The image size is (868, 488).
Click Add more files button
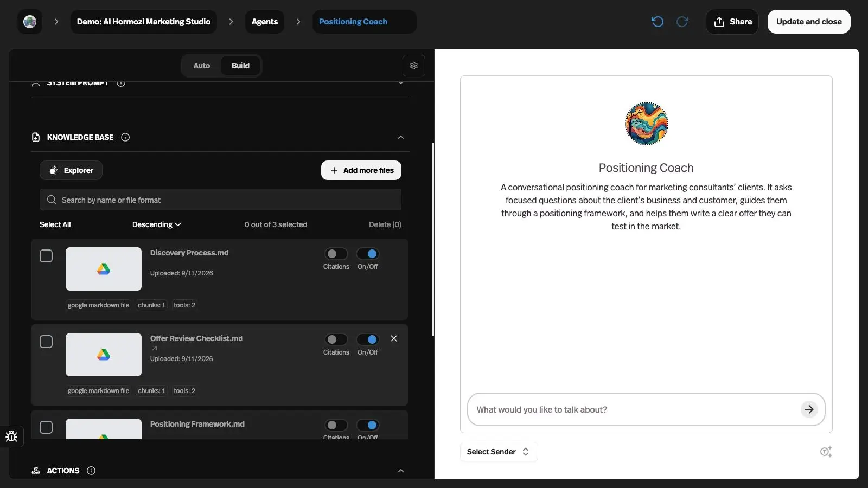tap(361, 170)
